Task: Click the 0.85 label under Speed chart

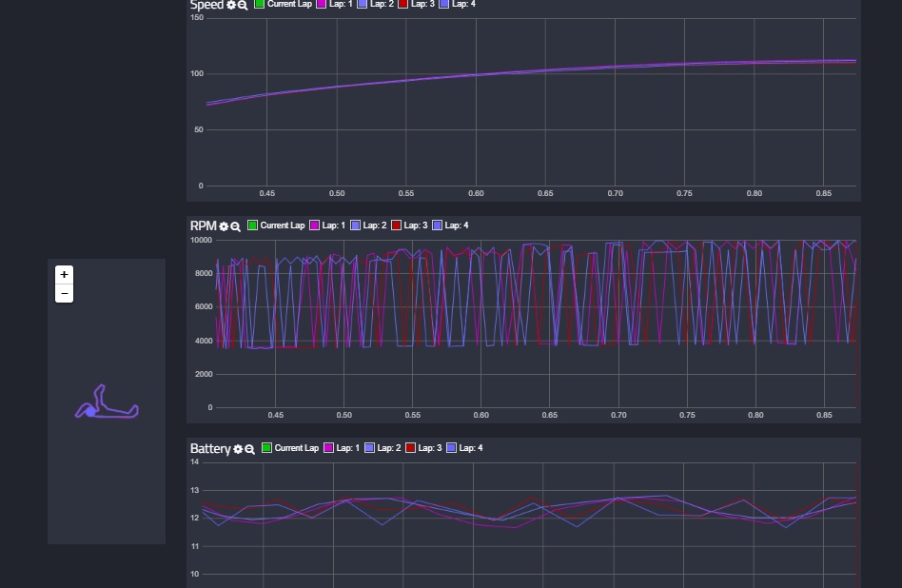Action: pos(823,193)
